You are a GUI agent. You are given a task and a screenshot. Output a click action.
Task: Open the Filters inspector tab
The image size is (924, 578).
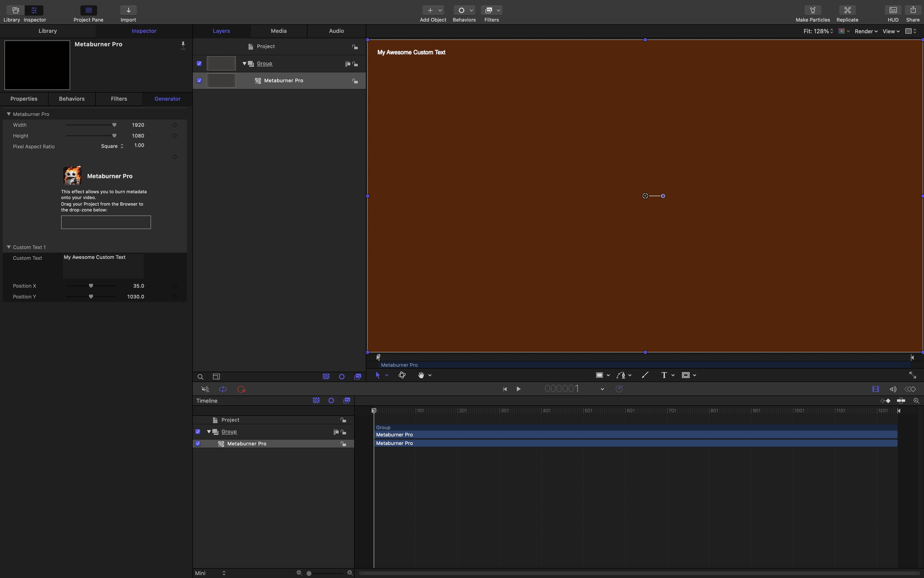pos(119,99)
